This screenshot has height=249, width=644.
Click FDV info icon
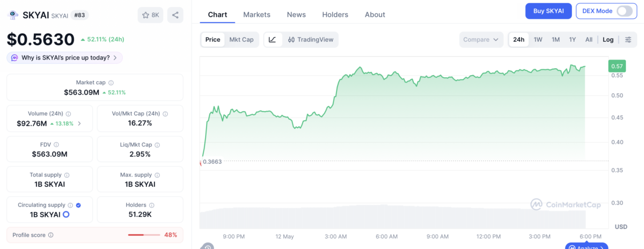pos(56,145)
